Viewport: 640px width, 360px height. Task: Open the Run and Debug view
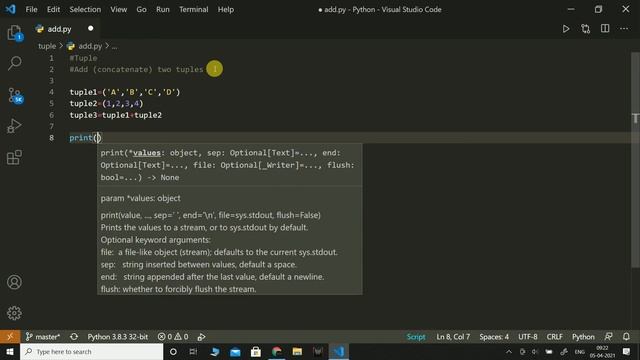point(14,126)
